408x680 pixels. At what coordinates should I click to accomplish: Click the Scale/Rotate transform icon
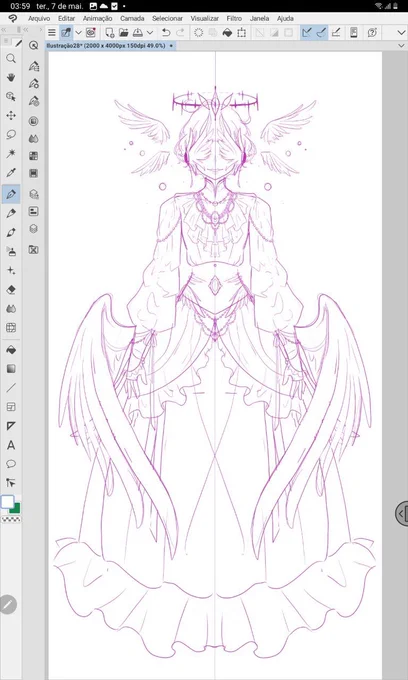pos(242,32)
